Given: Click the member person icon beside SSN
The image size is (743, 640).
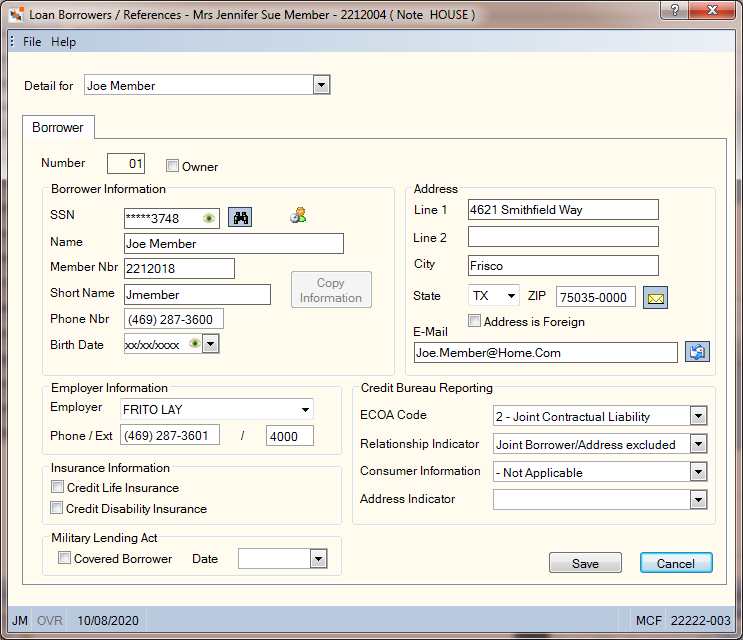Looking at the screenshot, I should click(x=298, y=215).
